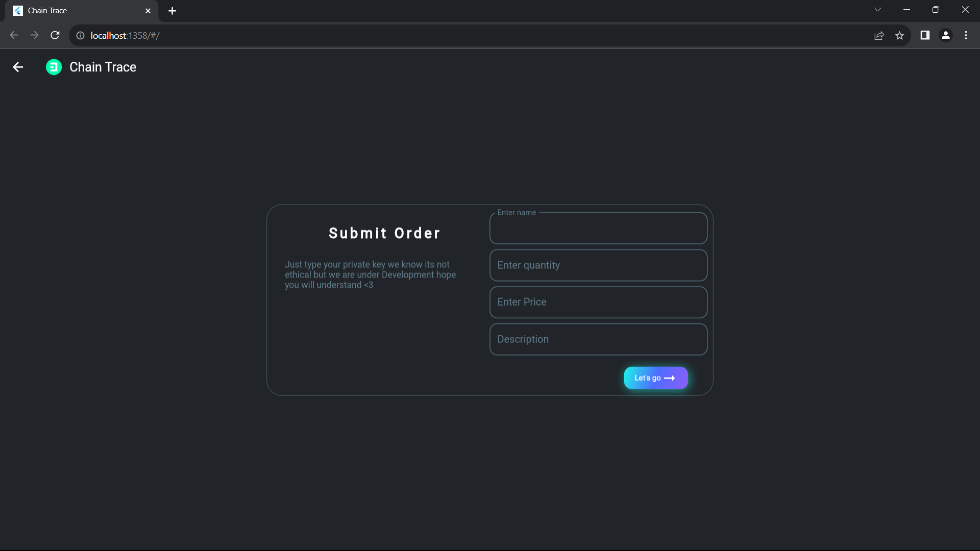Expand the tab search chevron
This screenshot has height=551, width=980.
point(877,10)
